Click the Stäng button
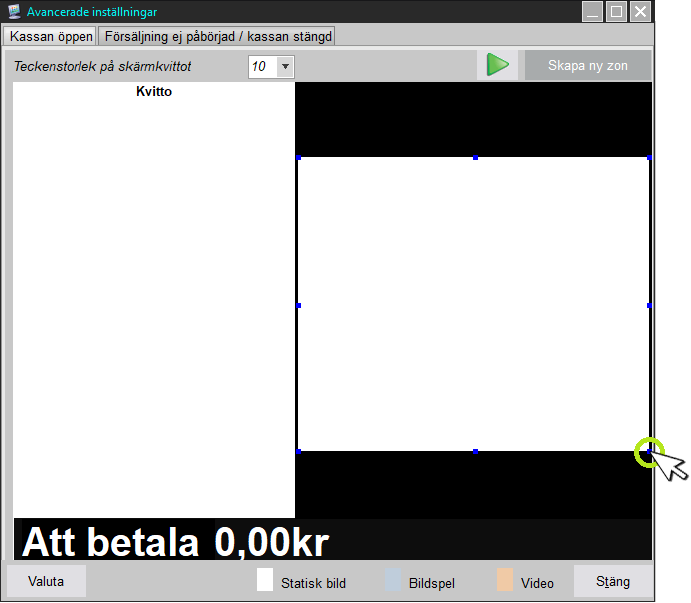This screenshot has width=691, height=603. 613,581
